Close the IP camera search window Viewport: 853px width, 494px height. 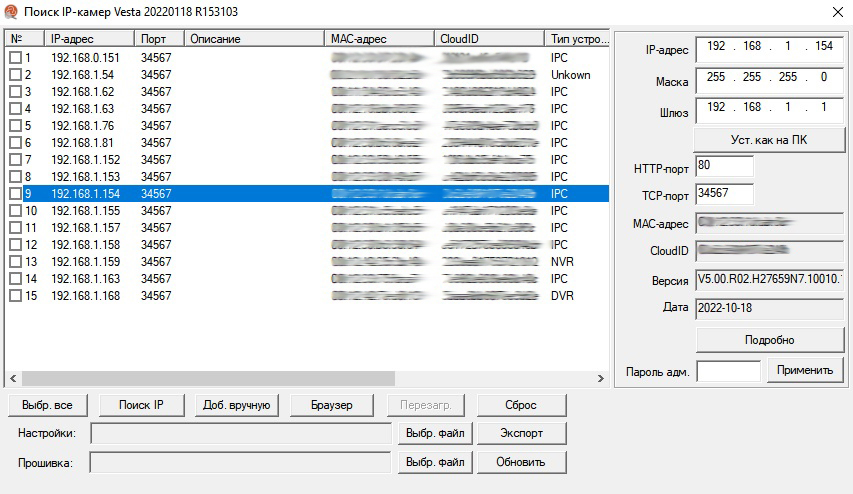tap(836, 12)
